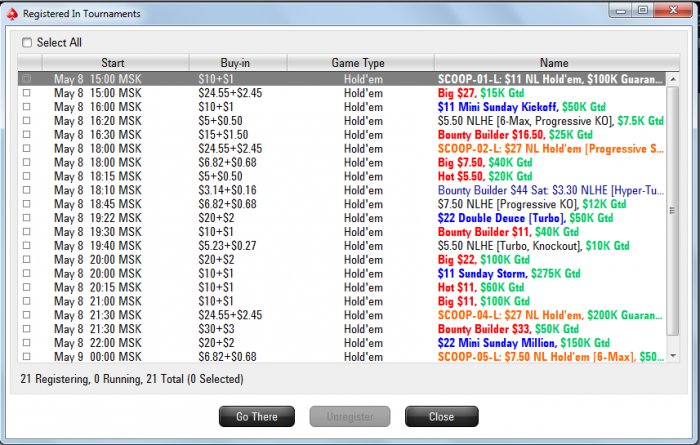Select Bounty Builder $16.50, $25K Gtd
Image resolution: width=700 pixels, height=445 pixels.
[x=515, y=134]
